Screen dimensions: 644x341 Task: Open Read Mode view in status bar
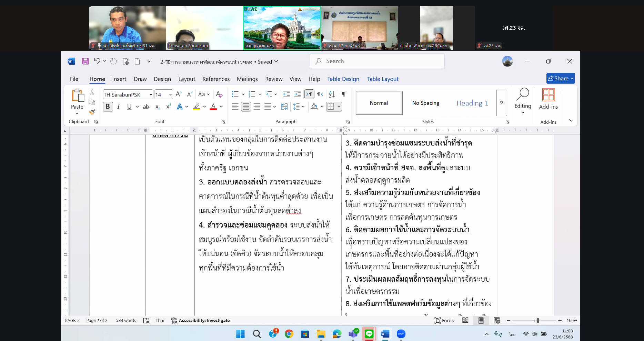[465, 320]
